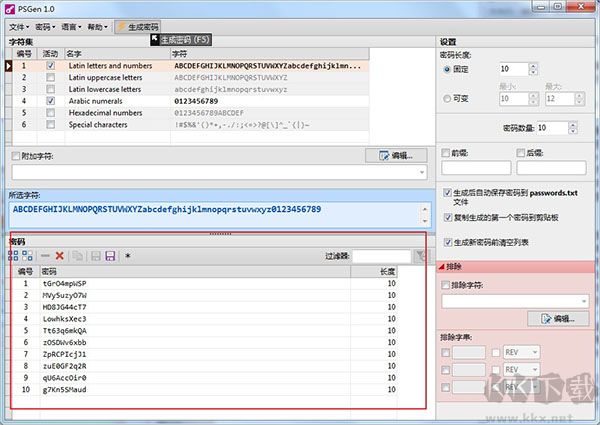
Task: Click the 编辑 button in 排除 panel
Action: [558, 318]
